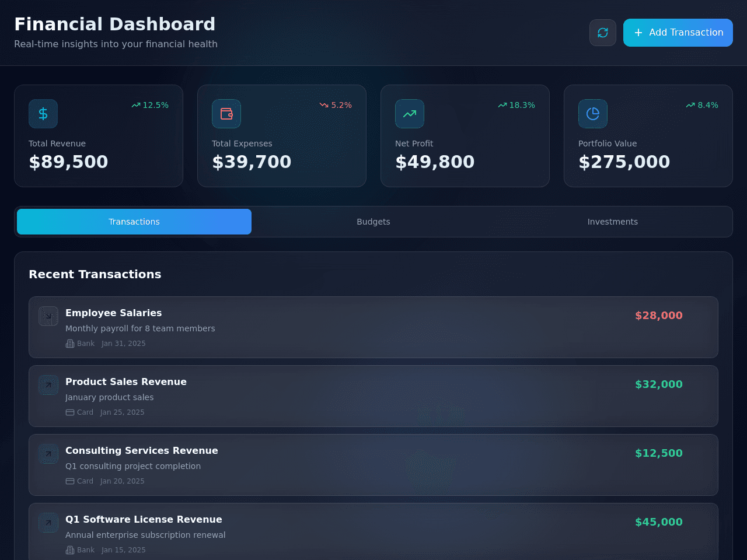Click the refresh icon button
The width and height of the screenshot is (747, 560).
(x=603, y=33)
